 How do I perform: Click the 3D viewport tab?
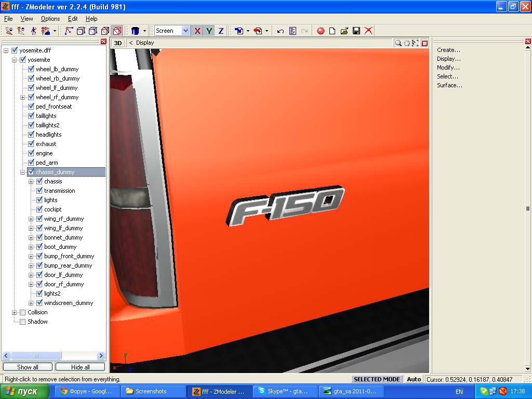click(118, 43)
